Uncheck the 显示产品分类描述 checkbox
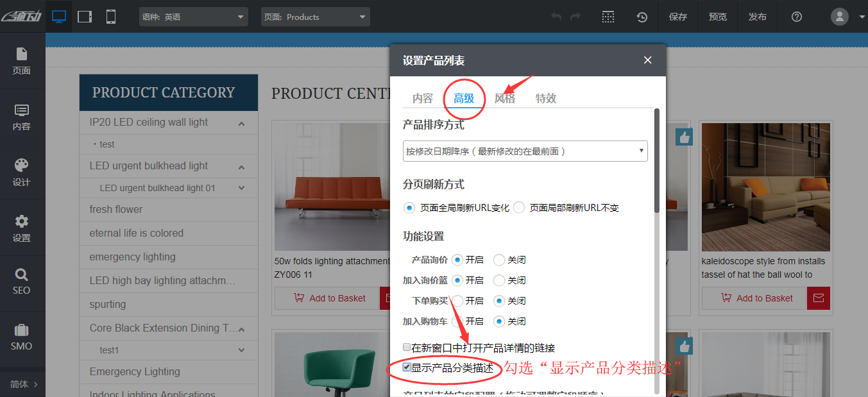This screenshot has width=868, height=397. (x=407, y=367)
